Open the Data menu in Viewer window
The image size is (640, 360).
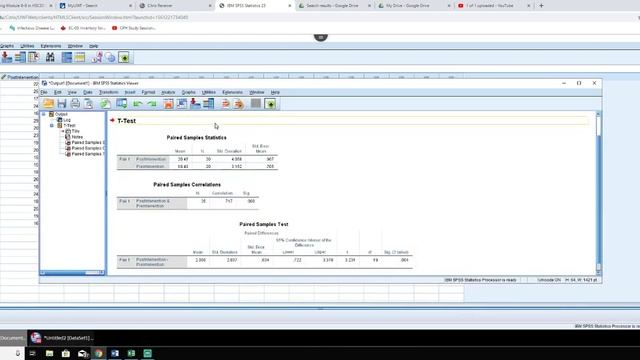click(x=88, y=93)
